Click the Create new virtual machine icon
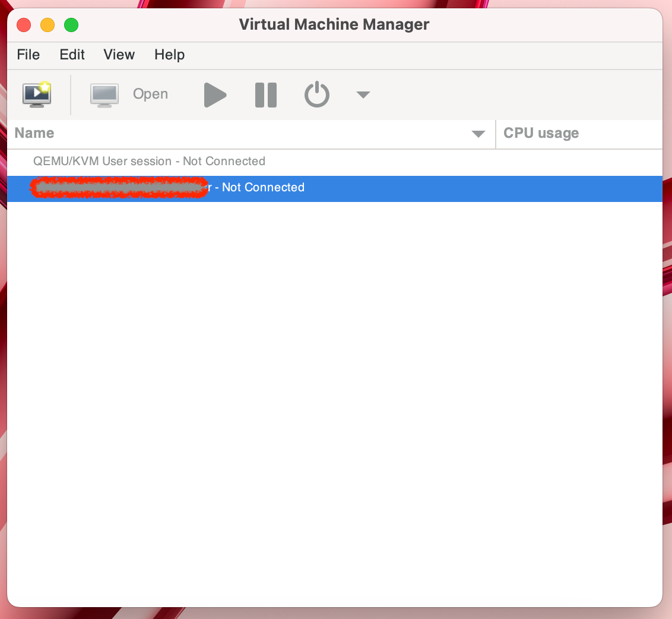The height and width of the screenshot is (619, 672). (37, 94)
